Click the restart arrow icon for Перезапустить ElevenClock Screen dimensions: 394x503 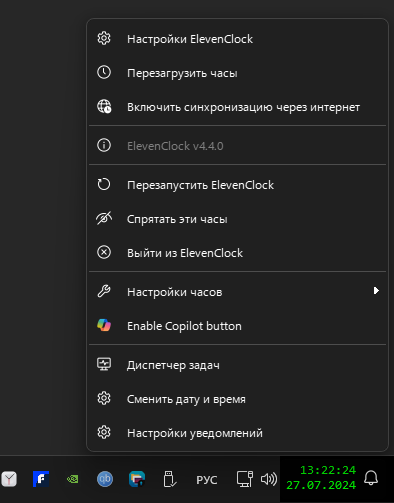104,184
